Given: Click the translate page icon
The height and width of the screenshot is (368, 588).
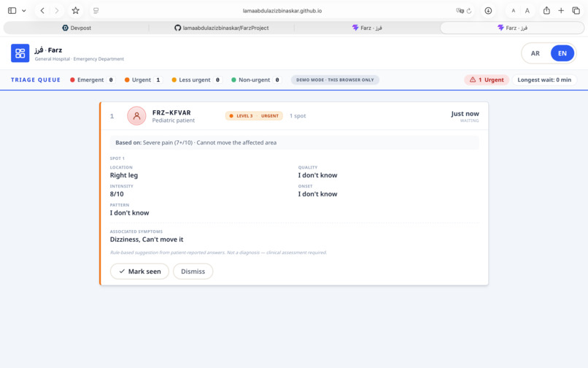Looking at the screenshot, I should click(x=460, y=11).
